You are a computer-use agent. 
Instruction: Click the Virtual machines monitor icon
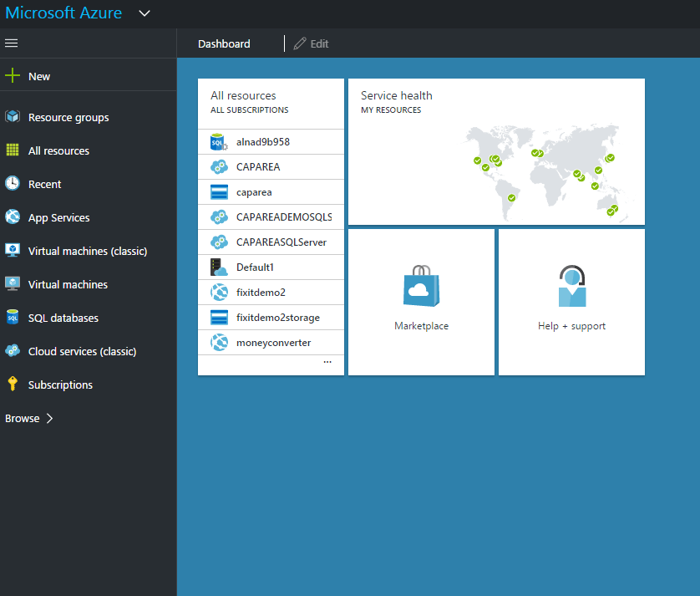tap(13, 283)
